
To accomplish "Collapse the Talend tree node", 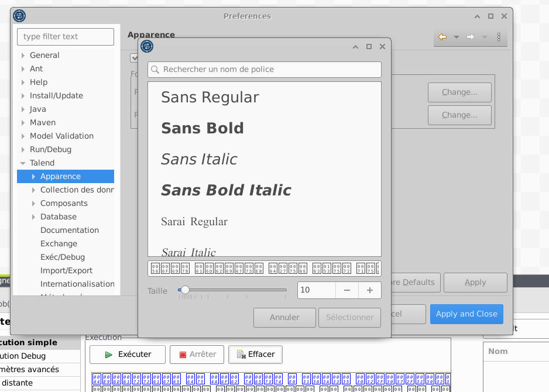I will [x=23, y=163].
